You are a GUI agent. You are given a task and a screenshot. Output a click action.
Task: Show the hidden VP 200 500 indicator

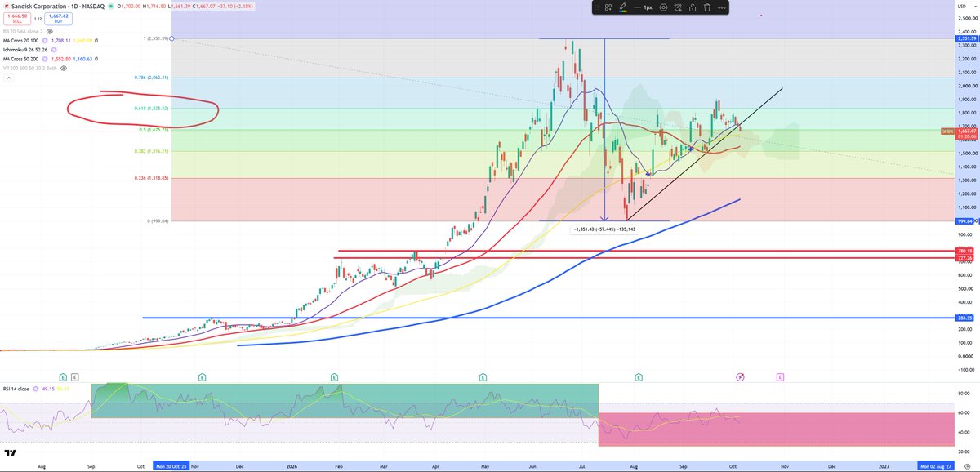pos(64,68)
